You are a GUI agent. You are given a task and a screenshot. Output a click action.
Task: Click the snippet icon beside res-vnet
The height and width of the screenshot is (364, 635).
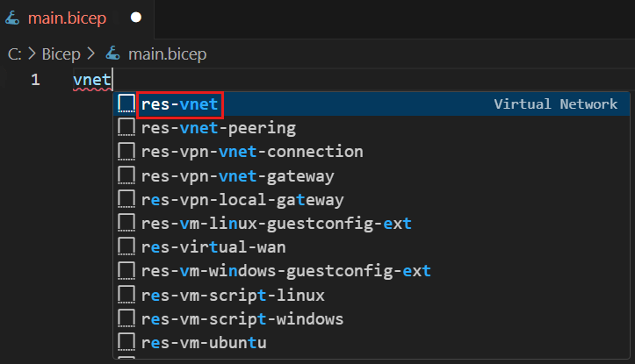click(x=126, y=104)
